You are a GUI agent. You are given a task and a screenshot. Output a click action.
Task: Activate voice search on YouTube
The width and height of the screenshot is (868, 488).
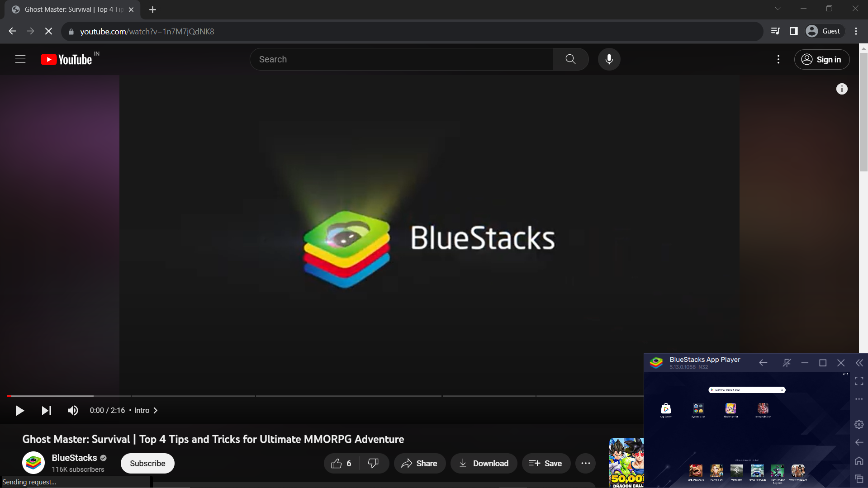609,59
